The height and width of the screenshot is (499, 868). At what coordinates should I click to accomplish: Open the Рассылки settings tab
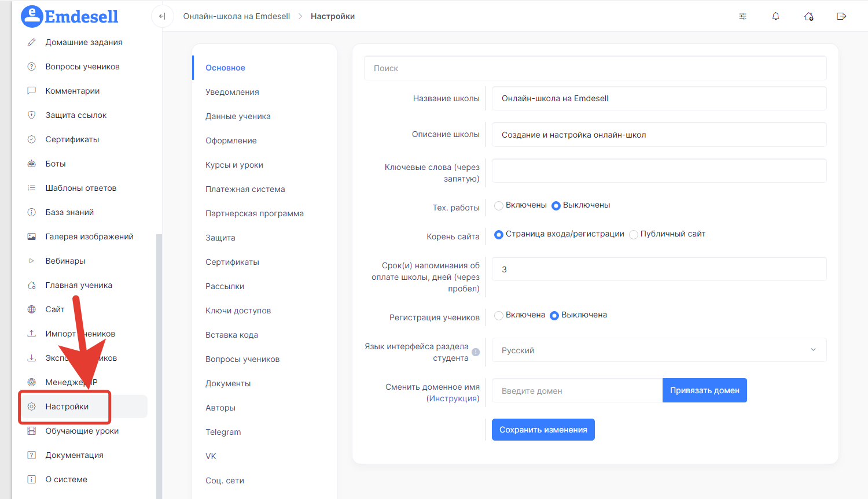pos(225,286)
